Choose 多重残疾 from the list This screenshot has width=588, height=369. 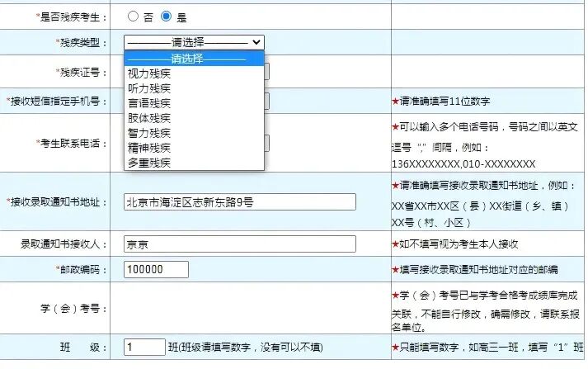195,163
